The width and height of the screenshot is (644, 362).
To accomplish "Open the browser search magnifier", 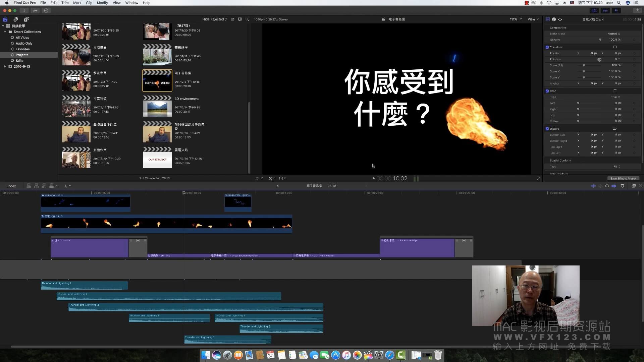I will (x=247, y=19).
